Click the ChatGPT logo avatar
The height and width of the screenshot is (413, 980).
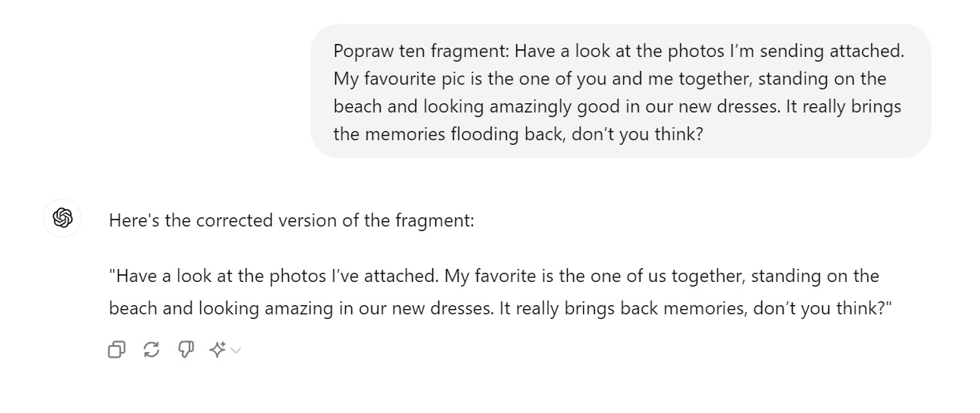(62, 219)
